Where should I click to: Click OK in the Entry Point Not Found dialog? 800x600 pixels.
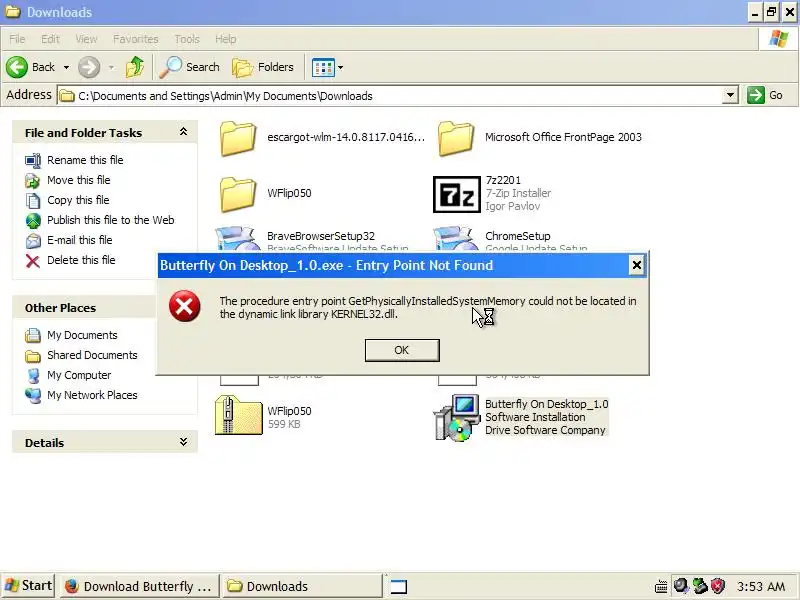click(402, 350)
